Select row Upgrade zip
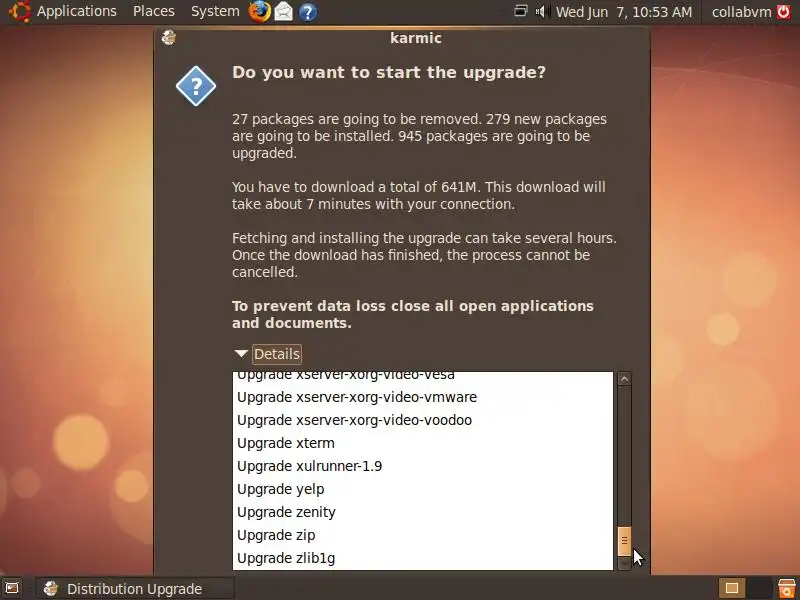Screen dimensions: 800x600 click(422, 535)
